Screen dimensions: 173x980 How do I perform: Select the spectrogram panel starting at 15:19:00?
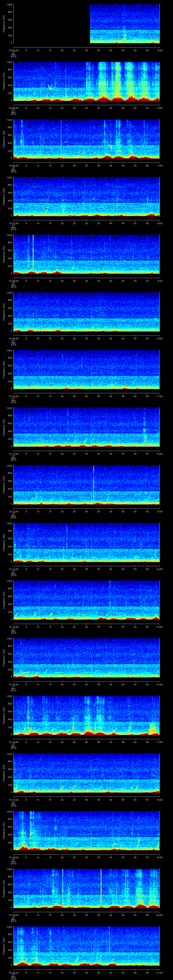click(87, 888)
